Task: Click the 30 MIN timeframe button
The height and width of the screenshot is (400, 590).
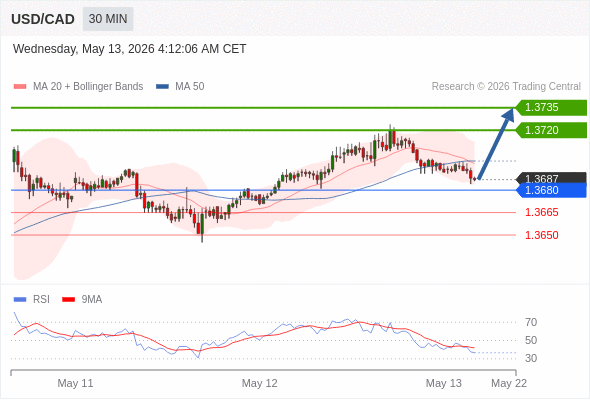Action: (108, 19)
